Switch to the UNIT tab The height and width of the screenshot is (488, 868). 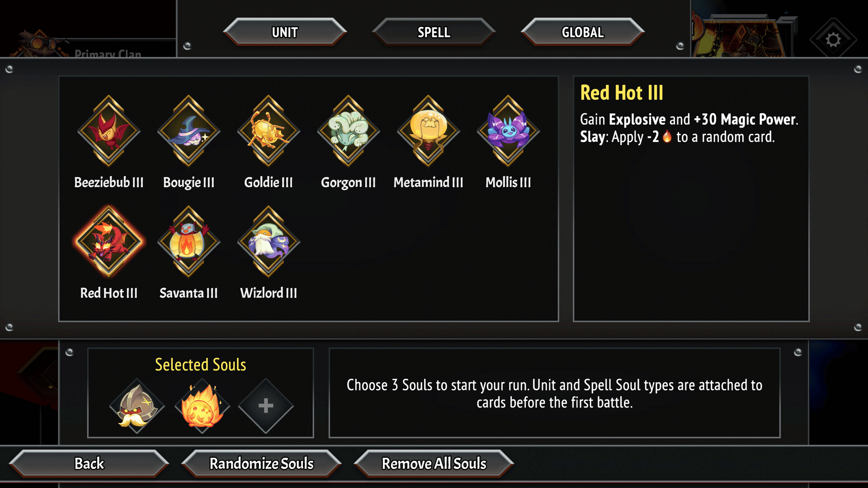[285, 32]
